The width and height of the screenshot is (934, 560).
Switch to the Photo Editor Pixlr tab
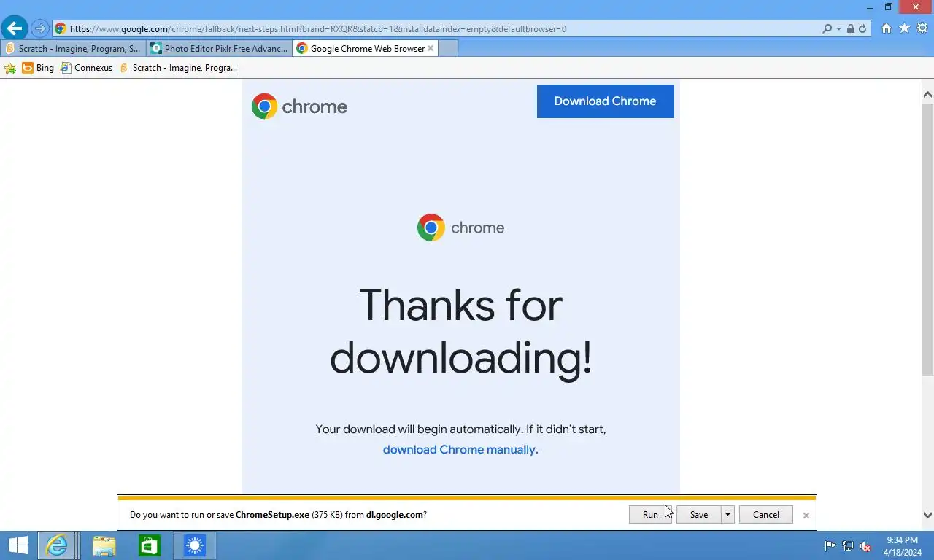(x=219, y=49)
